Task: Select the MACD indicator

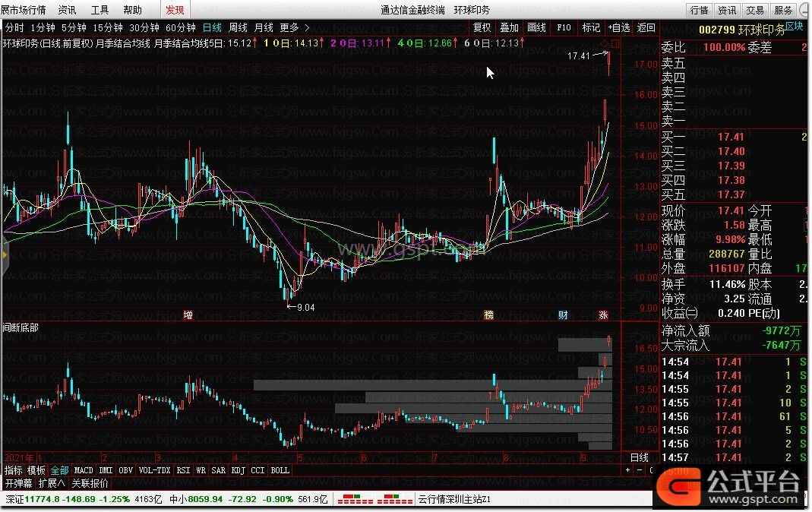Action: pyautogui.click(x=84, y=470)
